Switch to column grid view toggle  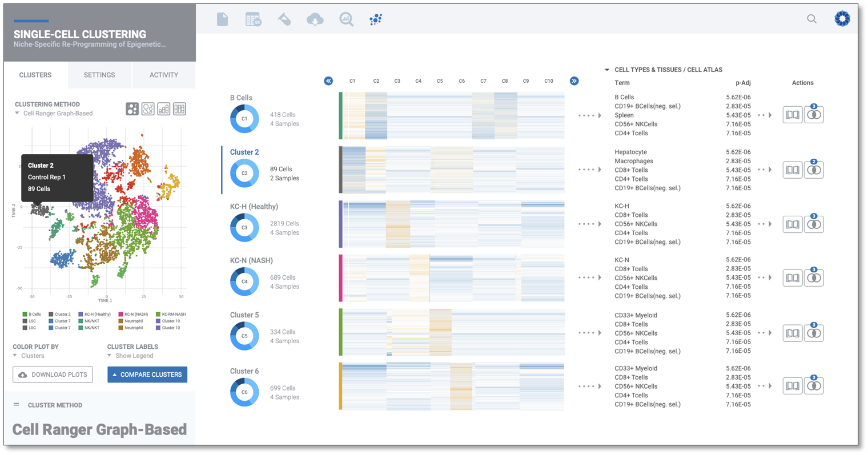179,109
